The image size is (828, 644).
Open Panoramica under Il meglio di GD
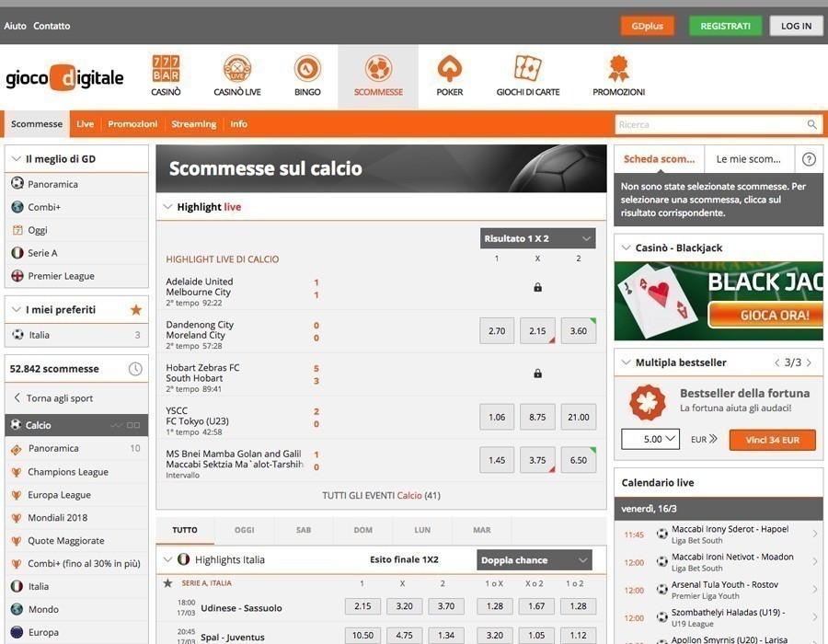tap(76, 184)
